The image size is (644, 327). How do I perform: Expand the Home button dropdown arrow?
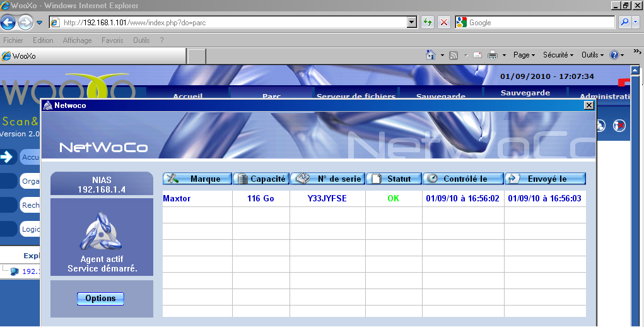[442, 55]
